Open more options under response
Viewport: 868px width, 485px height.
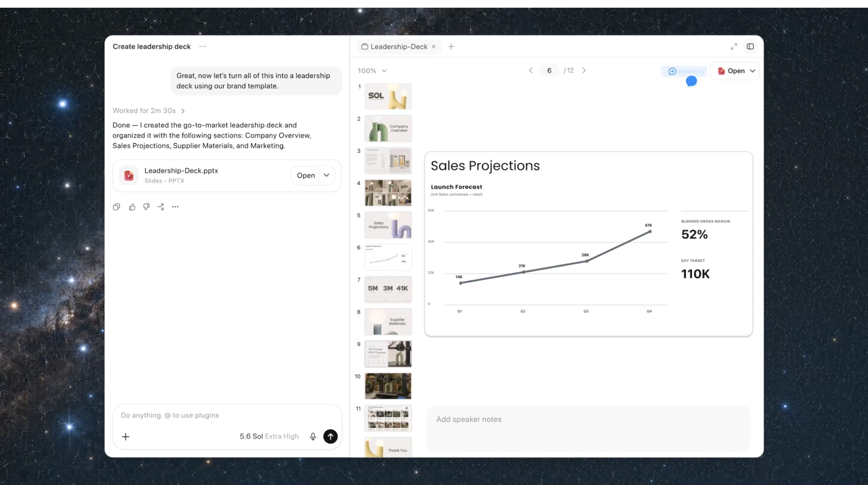point(175,207)
